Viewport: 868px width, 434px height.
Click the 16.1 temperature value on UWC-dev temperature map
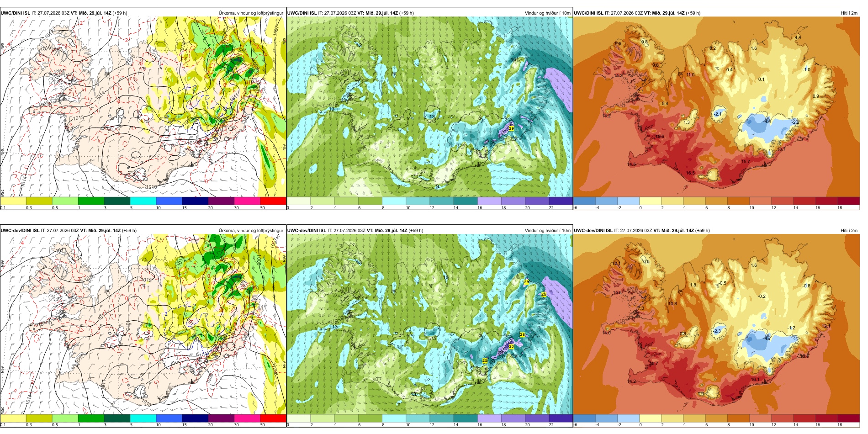[x=755, y=379]
